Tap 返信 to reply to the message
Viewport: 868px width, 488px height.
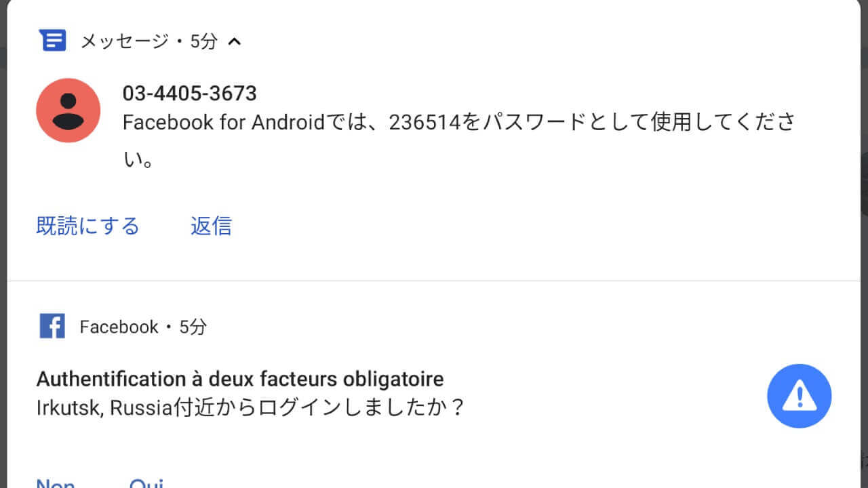(x=211, y=226)
